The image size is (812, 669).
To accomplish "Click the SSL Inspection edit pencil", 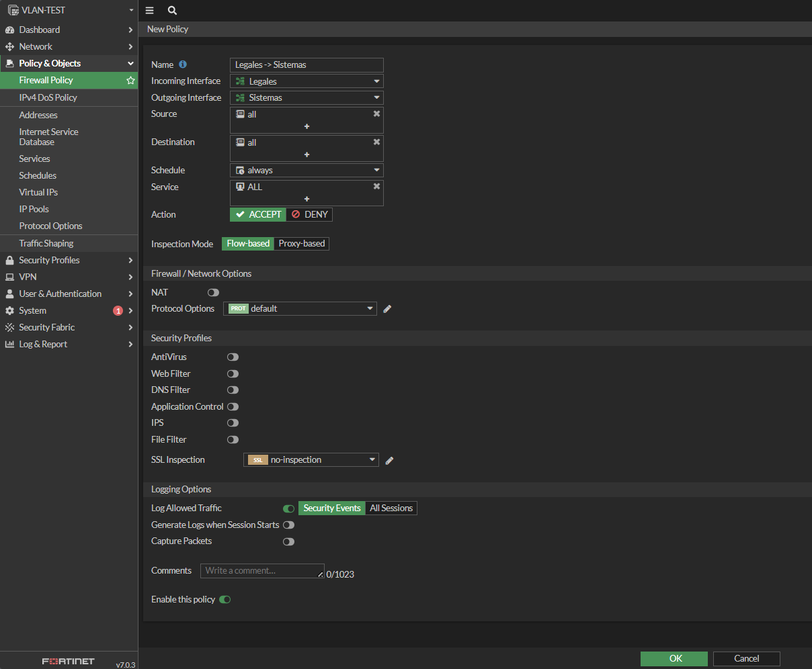I will tap(389, 460).
